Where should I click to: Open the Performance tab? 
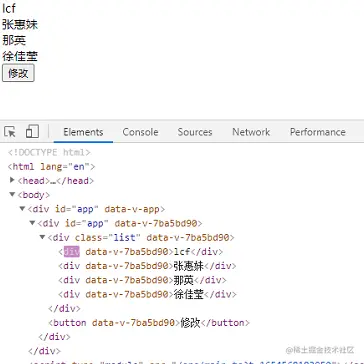tap(317, 132)
